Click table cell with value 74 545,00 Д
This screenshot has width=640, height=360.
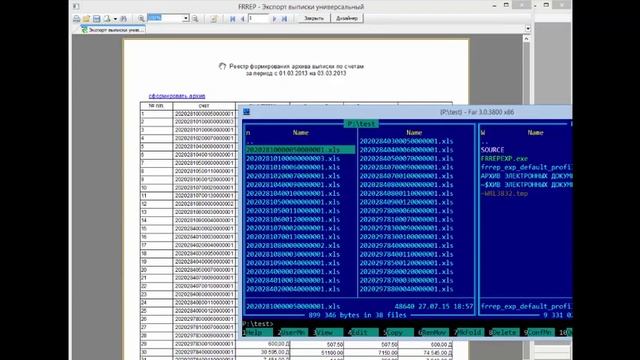click(425, 352)
